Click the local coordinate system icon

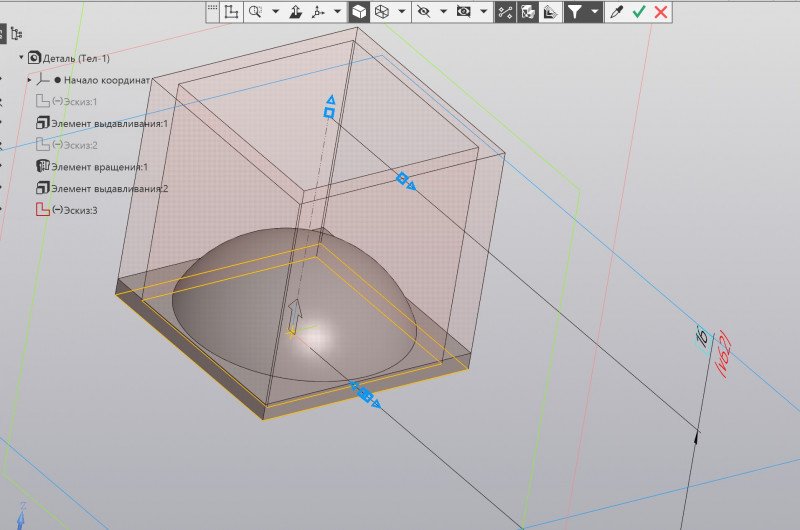(231, 12)
